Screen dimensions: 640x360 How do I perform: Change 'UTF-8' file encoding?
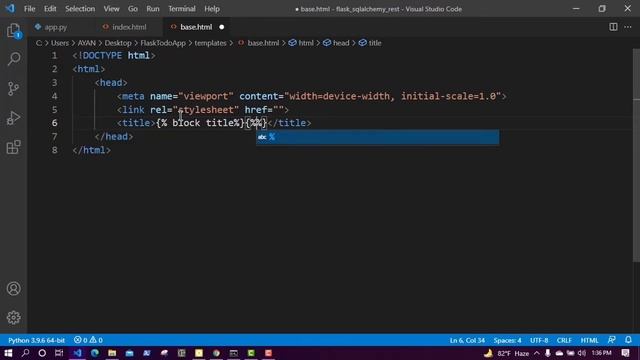(539, 340)
